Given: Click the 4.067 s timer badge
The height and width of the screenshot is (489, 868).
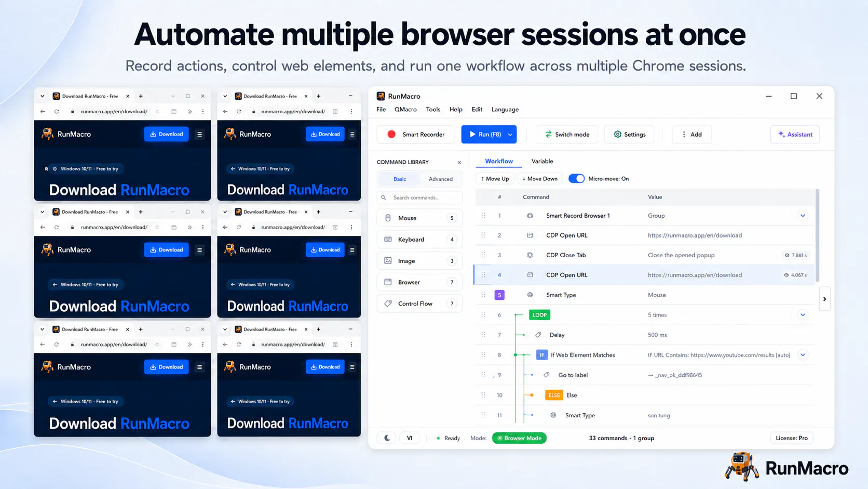Looking at the screenshot, I should pos(796,275).
